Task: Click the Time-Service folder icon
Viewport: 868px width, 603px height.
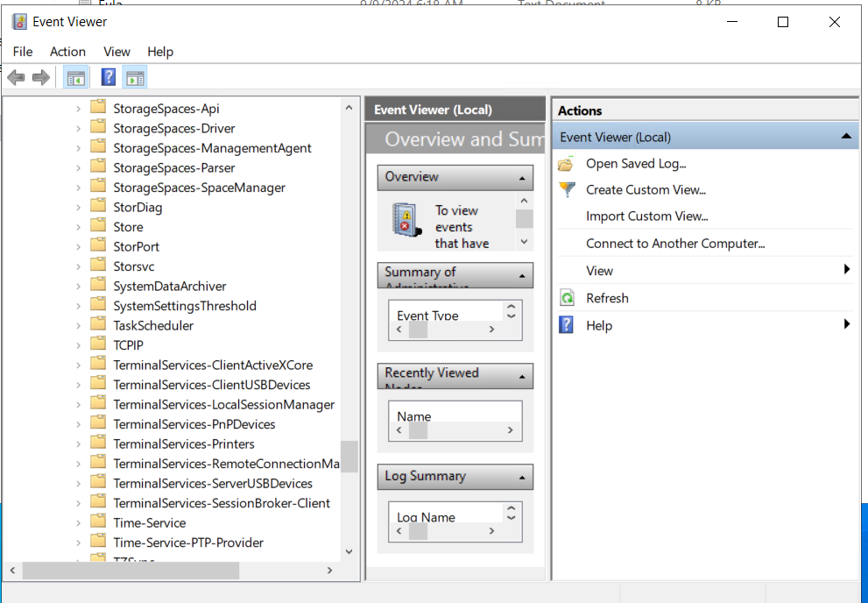Action: (x=98, y=521)
